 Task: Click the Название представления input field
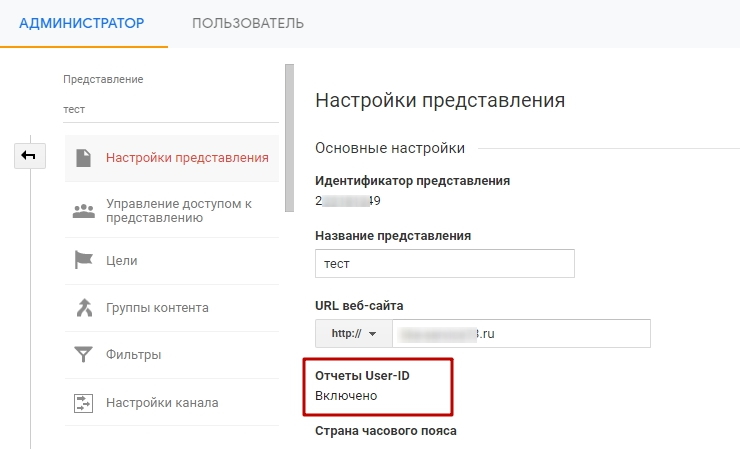pyautogui.click(x=445, y=263)
